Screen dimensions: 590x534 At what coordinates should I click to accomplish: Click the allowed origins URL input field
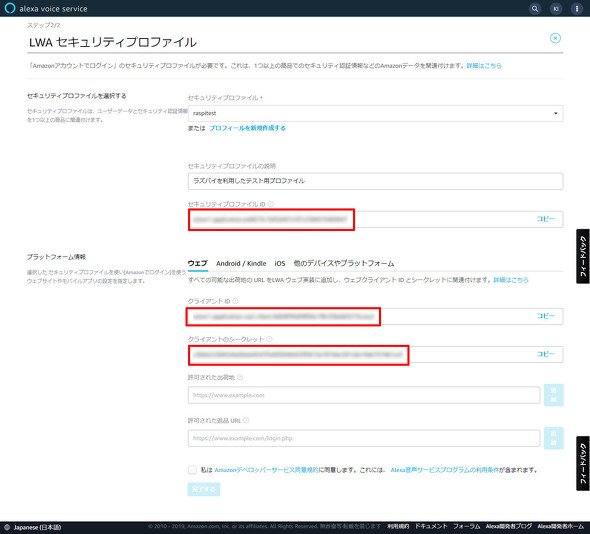tap(364, 395)
